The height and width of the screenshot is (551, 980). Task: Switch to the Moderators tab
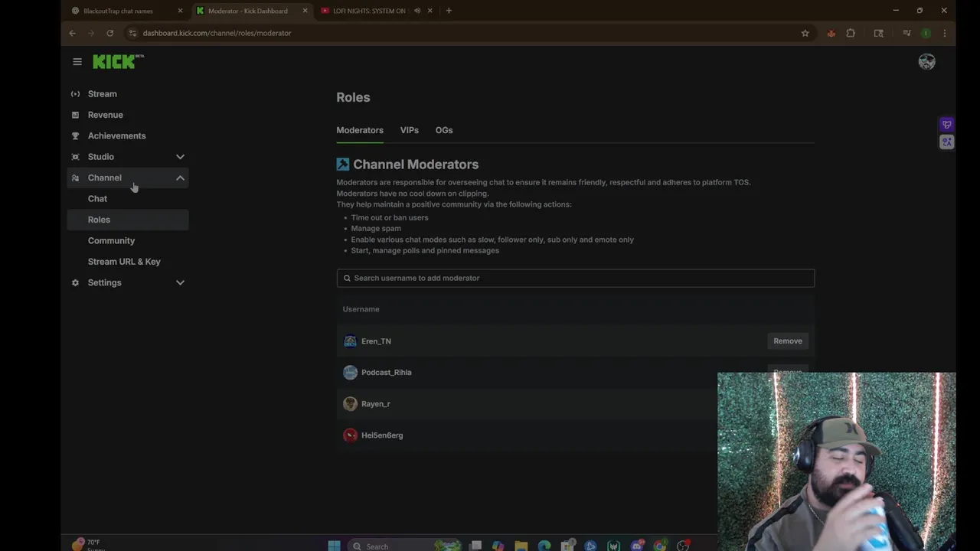360,130
